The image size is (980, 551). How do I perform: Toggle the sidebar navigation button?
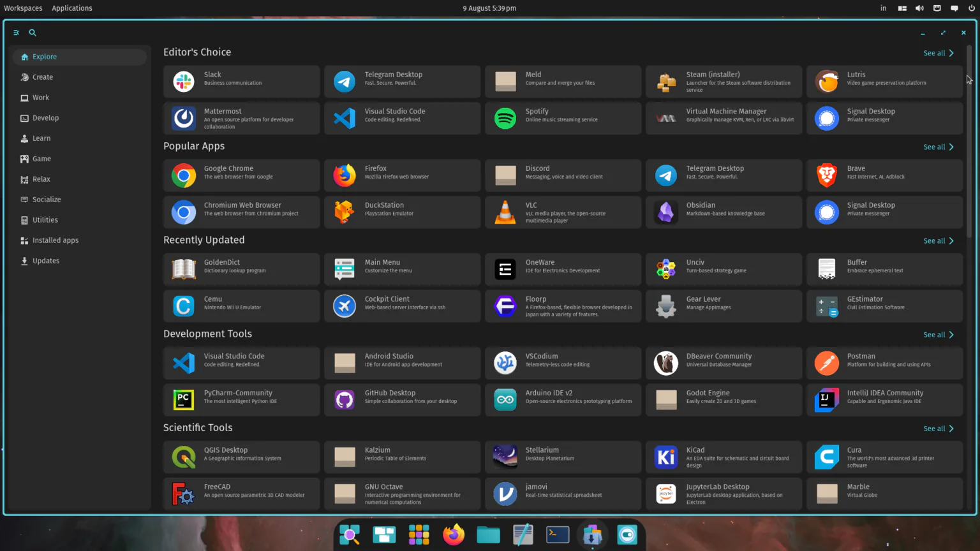point(16,33)
